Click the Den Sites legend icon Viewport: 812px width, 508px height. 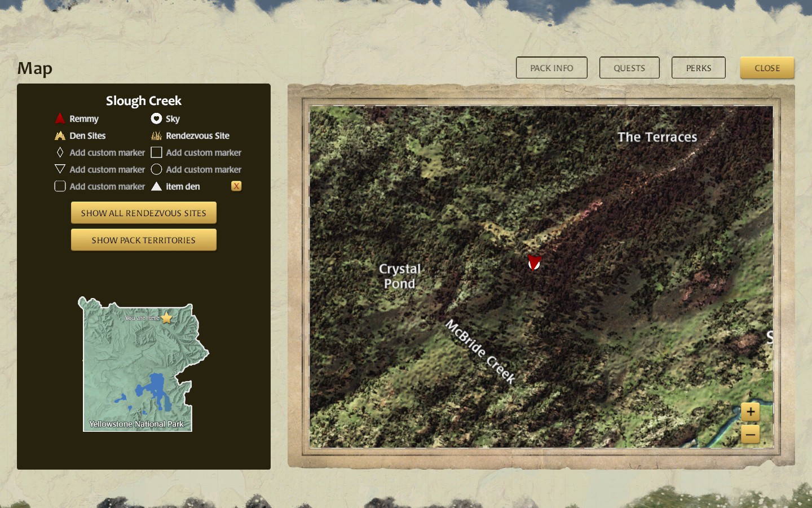[60, 135]
